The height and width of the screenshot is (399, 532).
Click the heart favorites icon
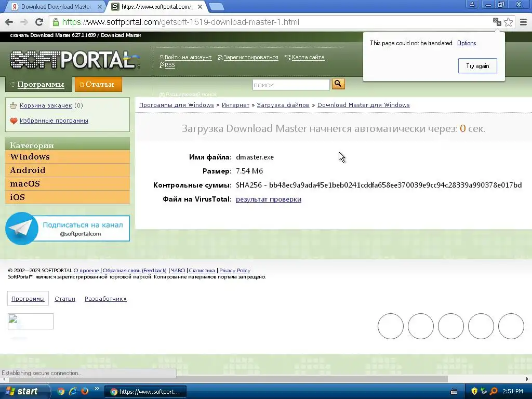tap(14, 121)
